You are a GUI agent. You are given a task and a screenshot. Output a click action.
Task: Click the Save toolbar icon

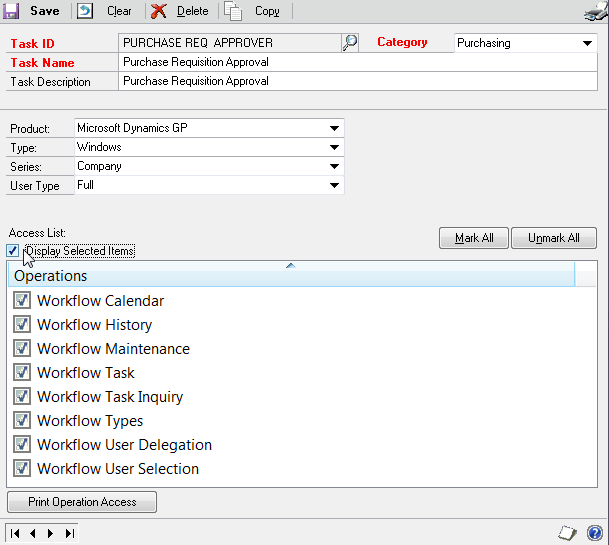pos(13,11)
